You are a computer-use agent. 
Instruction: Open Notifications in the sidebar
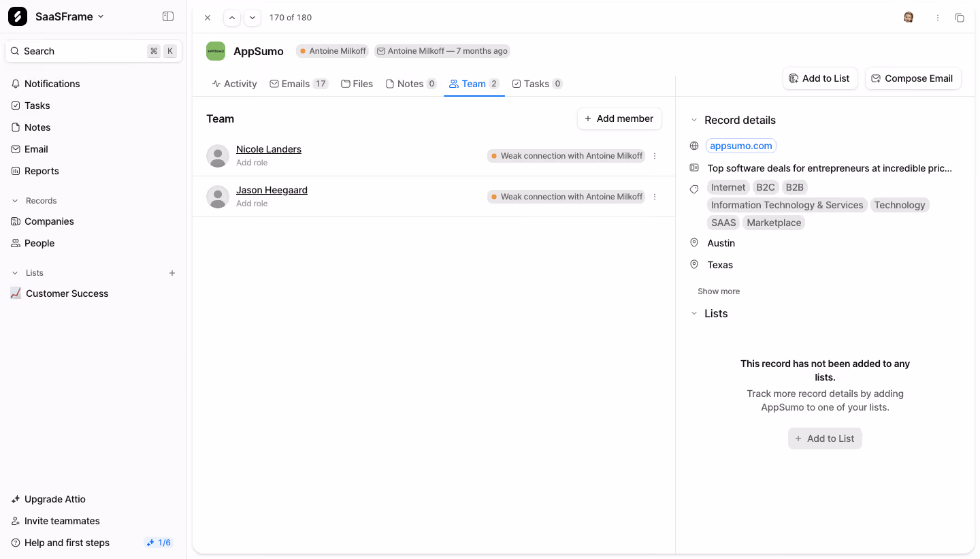tap(46, 84)
